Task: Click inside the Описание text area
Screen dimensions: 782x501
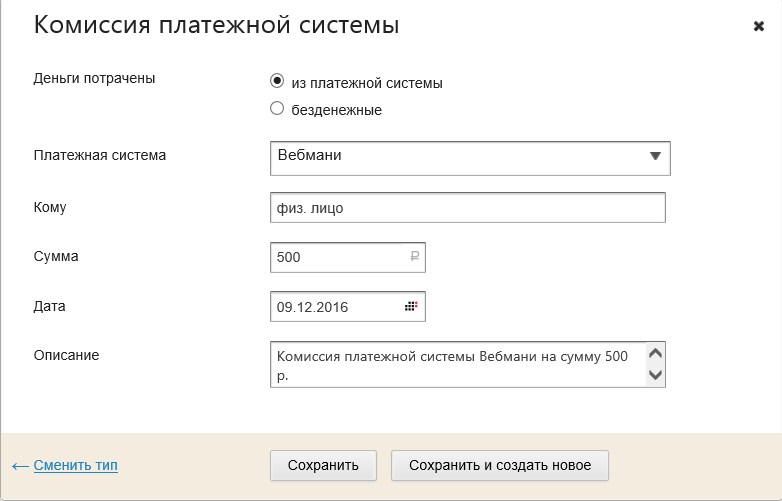Action: (457, 364)
